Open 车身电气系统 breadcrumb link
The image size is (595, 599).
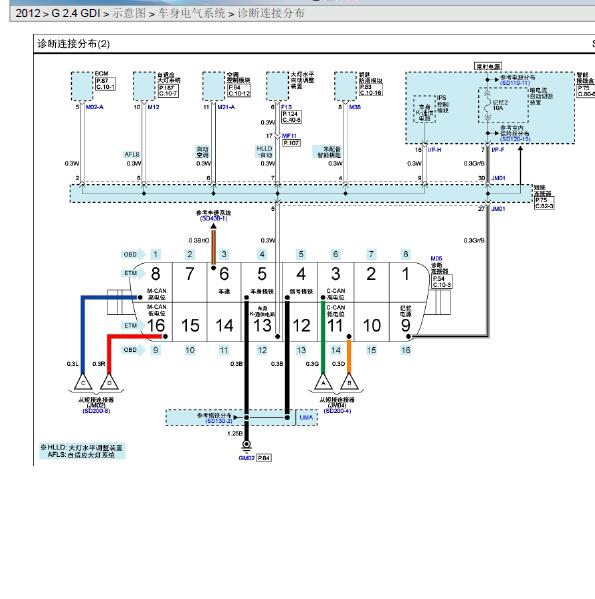tap(192, 13)
